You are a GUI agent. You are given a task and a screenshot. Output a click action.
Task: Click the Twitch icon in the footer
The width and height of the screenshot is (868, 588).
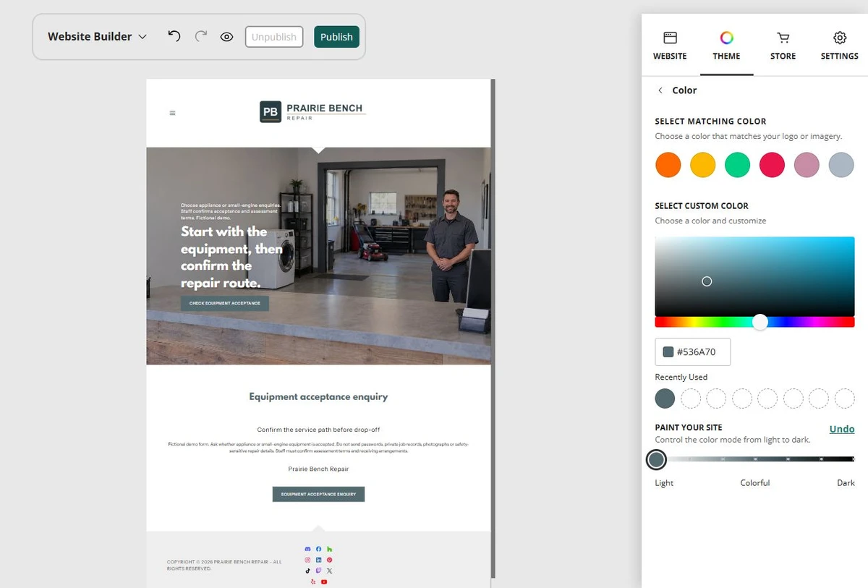(x=318, y=571)
